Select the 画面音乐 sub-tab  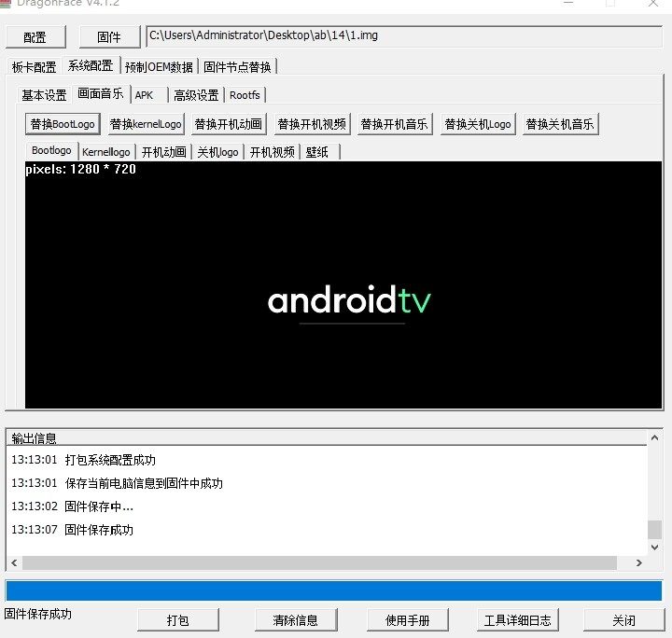101,93
